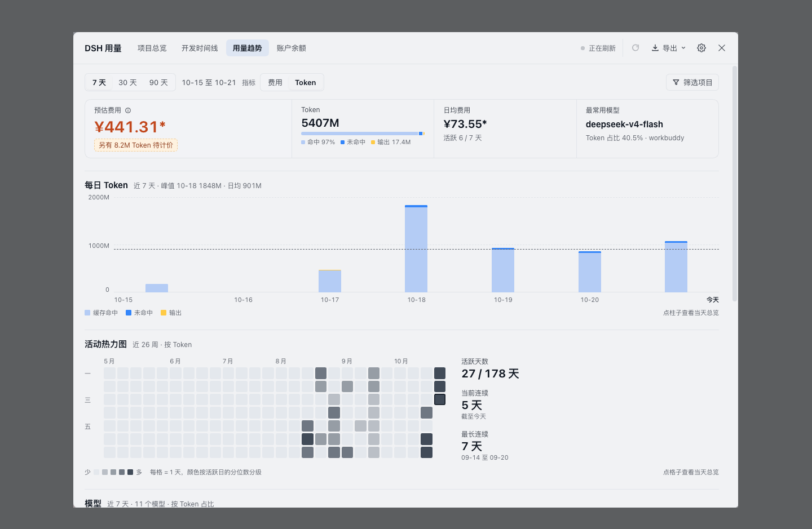Click the panel's vertical scrollbar

point(734,184)
